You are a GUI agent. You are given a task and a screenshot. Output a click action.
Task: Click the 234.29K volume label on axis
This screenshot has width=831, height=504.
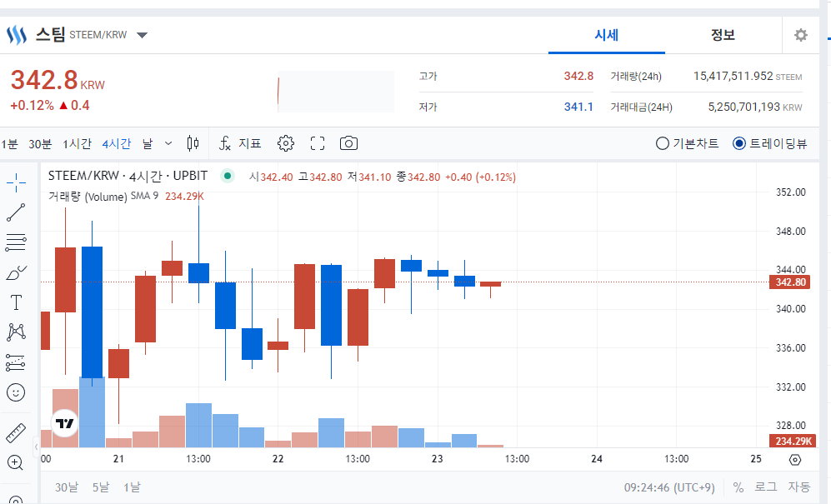pos(793,441)
